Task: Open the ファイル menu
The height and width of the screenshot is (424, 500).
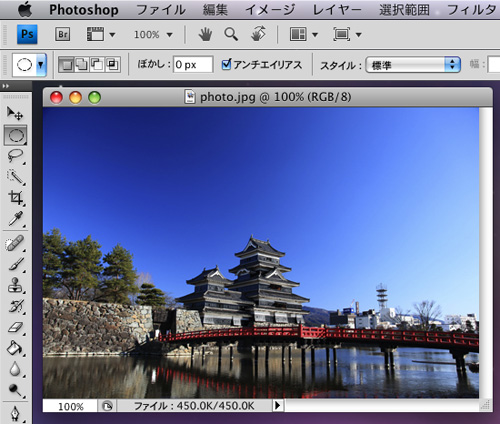Action: click(x=161, y=10)
